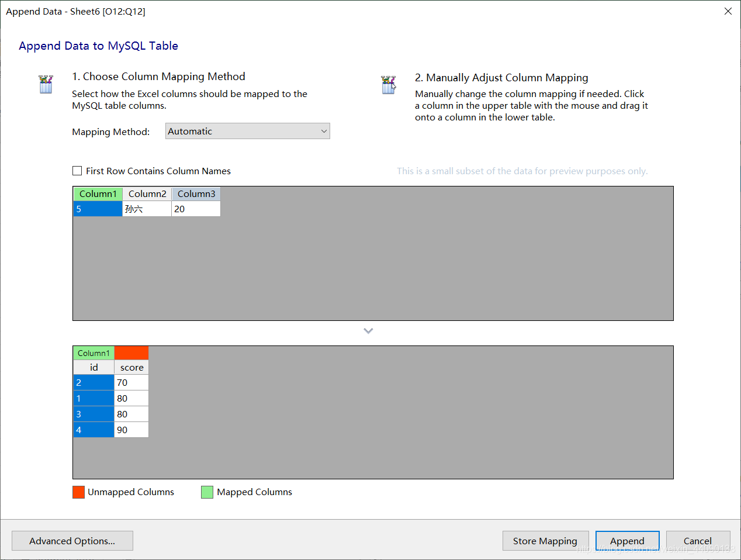Select Column3 header in the upper table

coord(196,194)
